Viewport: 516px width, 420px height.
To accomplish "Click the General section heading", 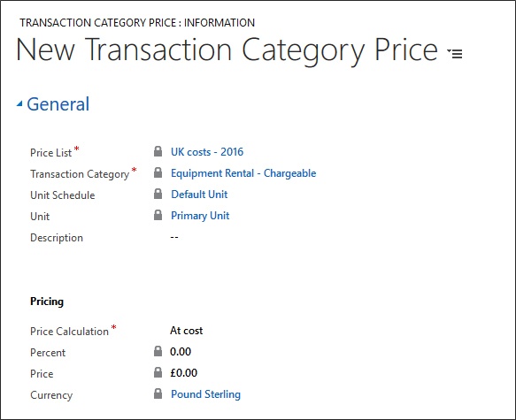I will 58,104.
